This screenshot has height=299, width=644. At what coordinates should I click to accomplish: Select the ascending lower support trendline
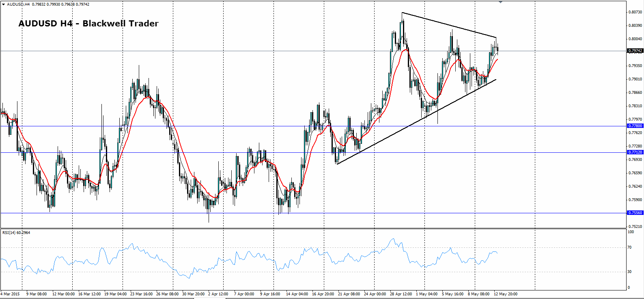point(416,121)
